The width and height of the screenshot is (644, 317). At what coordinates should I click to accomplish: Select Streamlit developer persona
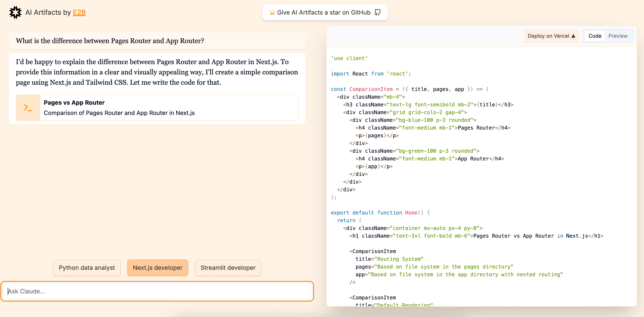(228, 268)
